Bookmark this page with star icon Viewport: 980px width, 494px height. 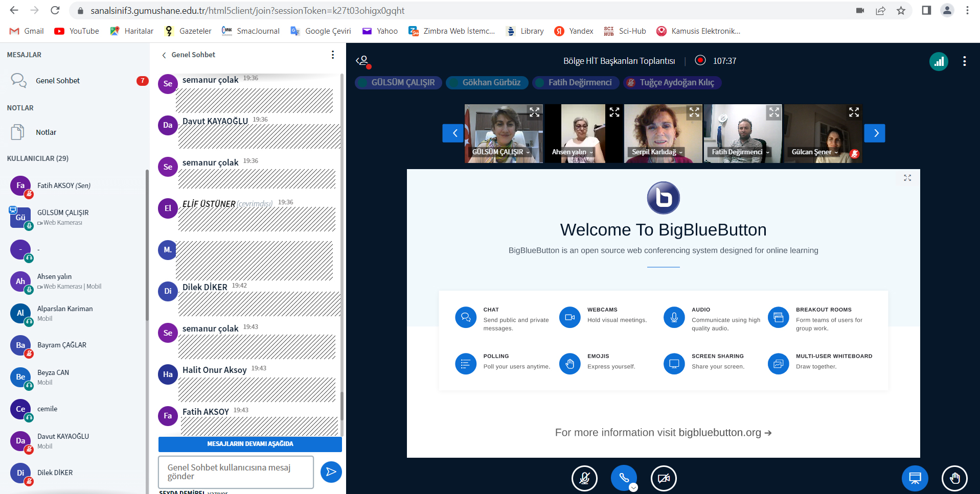point(901,10)
